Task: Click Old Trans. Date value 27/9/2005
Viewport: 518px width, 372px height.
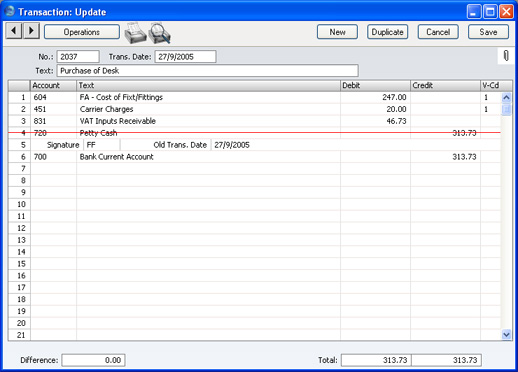Action: click(232, 145)
